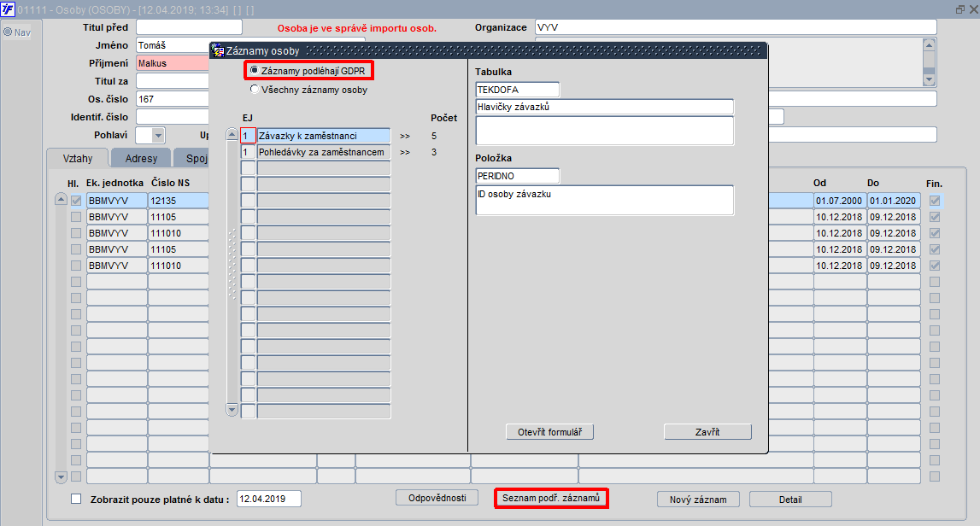Click Číslo NS cell 12135

[x=178, y=201]
